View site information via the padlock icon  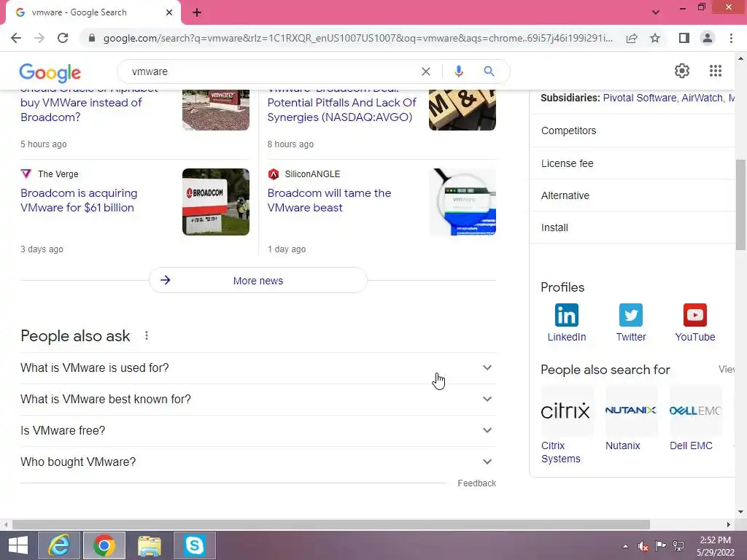pos(92,38)
